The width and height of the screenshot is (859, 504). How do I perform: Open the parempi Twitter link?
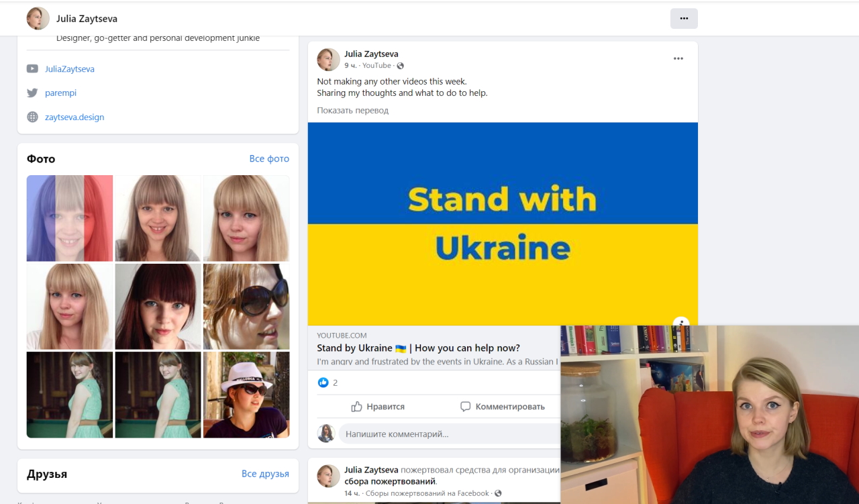[x=60, y=93]
